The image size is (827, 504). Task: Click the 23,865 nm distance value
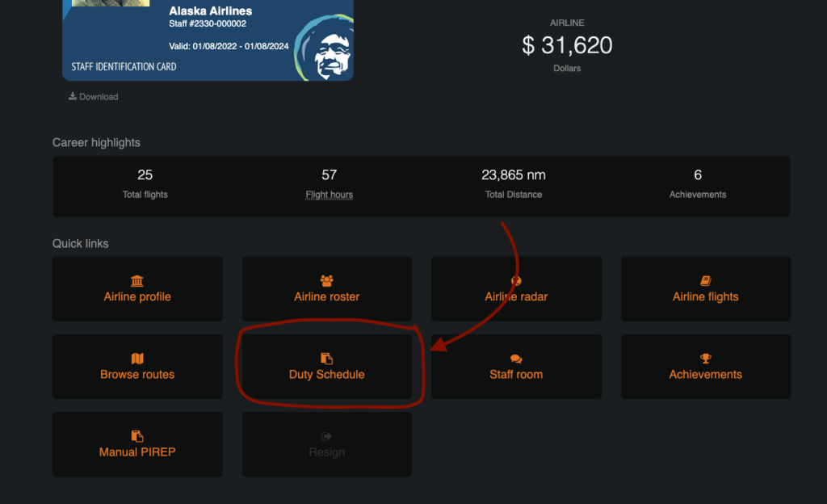(513, 174)
